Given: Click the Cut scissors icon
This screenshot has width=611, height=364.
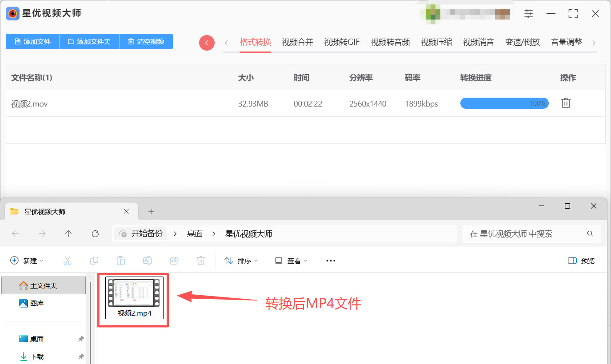Looking at the screenshot, I should coord(68,261).
